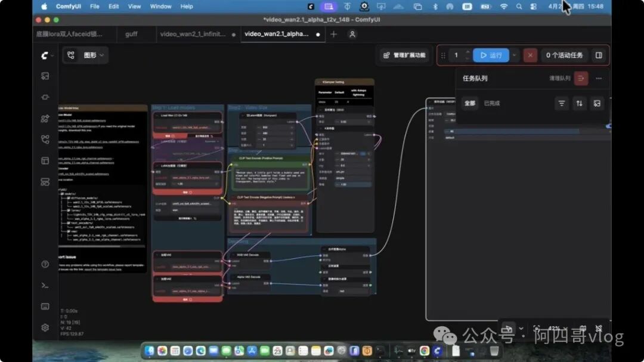Open the help icon in left sidebar
The image size is (644, 362).
click(45, 264)
